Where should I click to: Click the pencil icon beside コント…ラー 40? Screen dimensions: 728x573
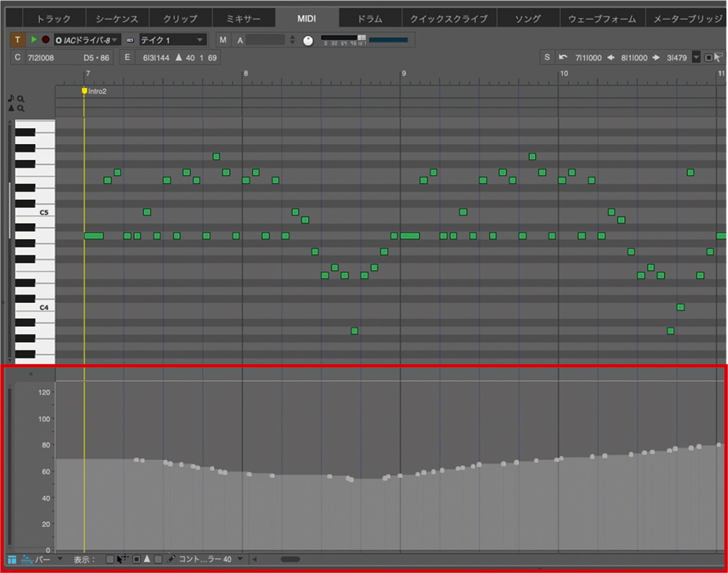click(171, 559)
